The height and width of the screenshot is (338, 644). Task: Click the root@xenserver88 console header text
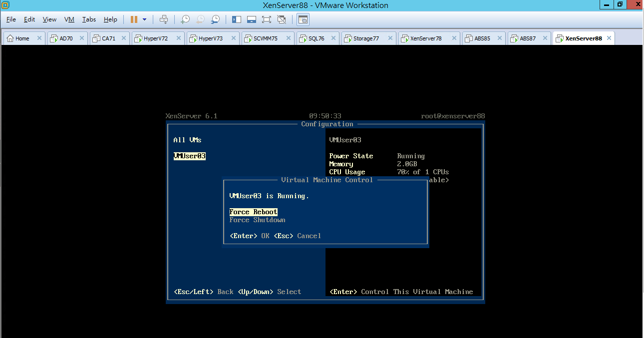pos(453,116)
